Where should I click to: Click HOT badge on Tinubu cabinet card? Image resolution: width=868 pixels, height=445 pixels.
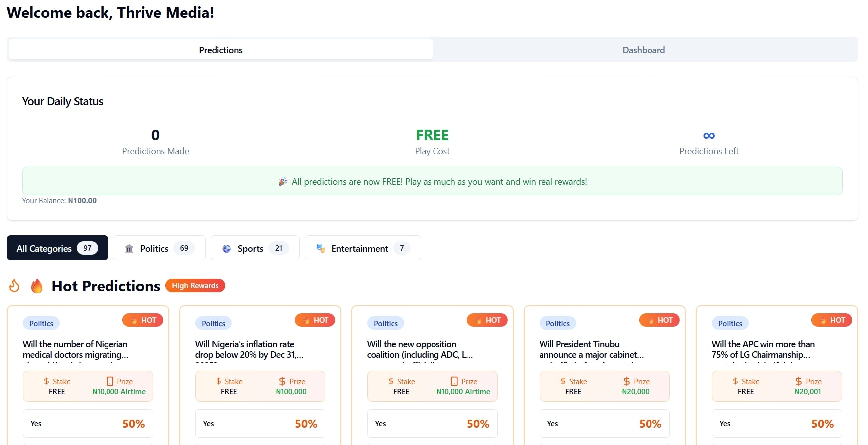pos(659,320)
